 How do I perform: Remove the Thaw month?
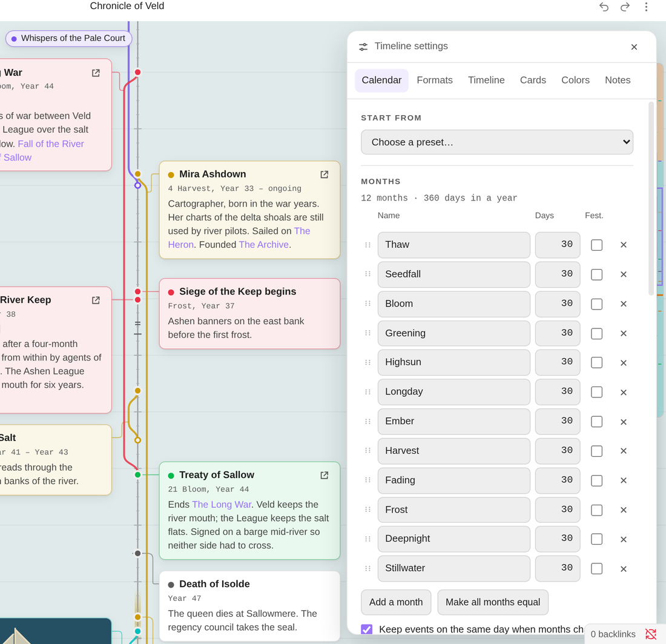624,245
